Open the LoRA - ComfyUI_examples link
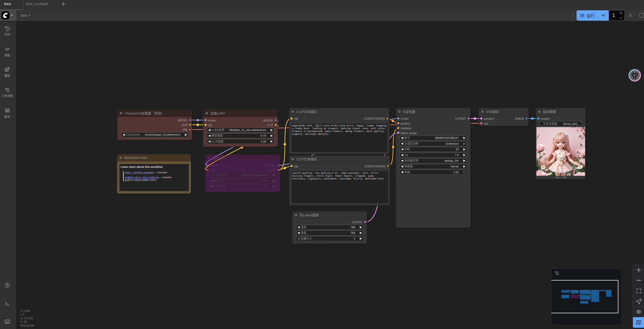Image resolution: width=644 pixels, height=329 pixels. point(139,172)
